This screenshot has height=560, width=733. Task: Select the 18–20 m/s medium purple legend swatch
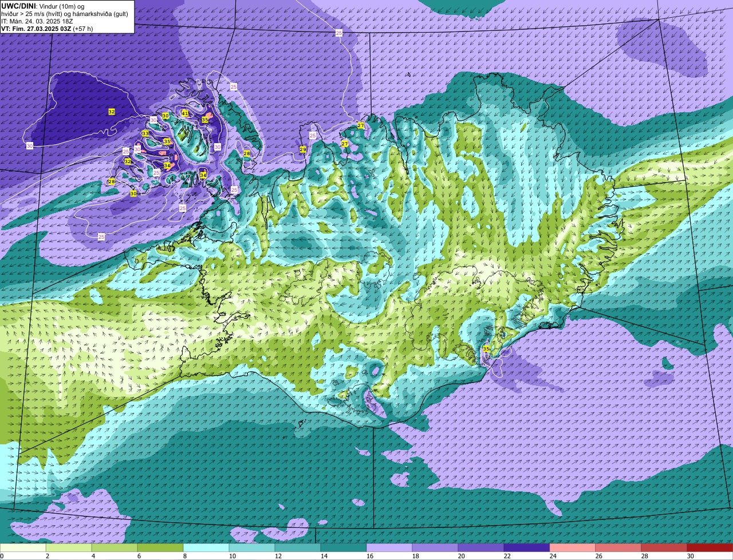[435, 548]
